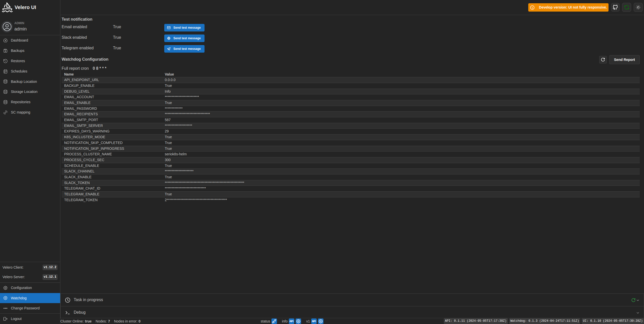Open the info API badge
This screenshot has height=324, width=644.
(x=291, y=321)
